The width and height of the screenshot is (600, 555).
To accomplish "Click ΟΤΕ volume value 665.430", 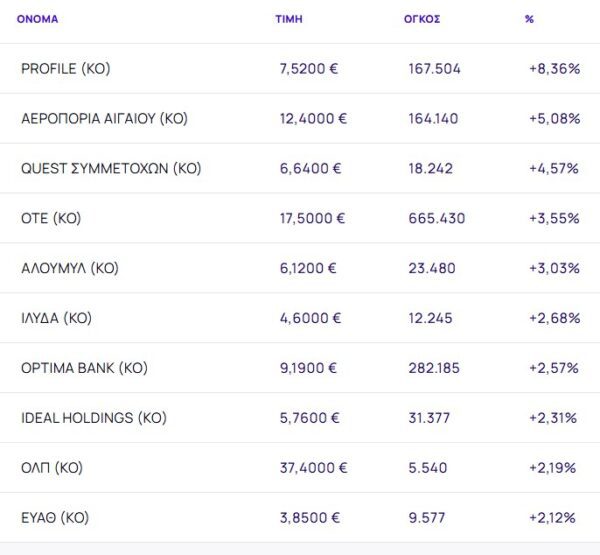I will [435, 218].
